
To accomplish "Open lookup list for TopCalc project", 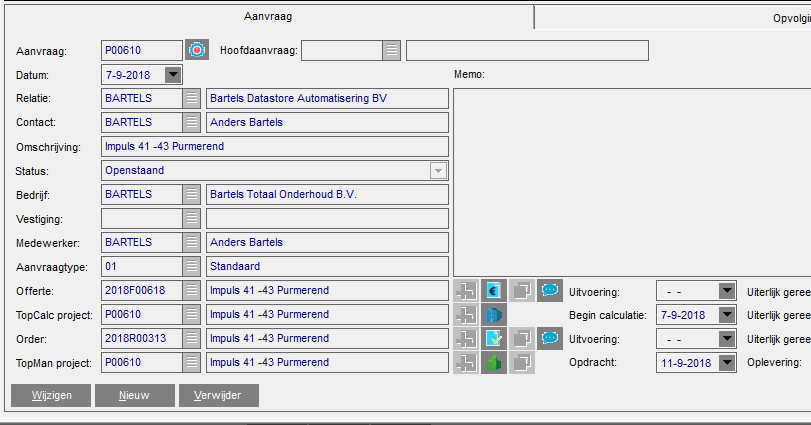I will pos(191,314).
